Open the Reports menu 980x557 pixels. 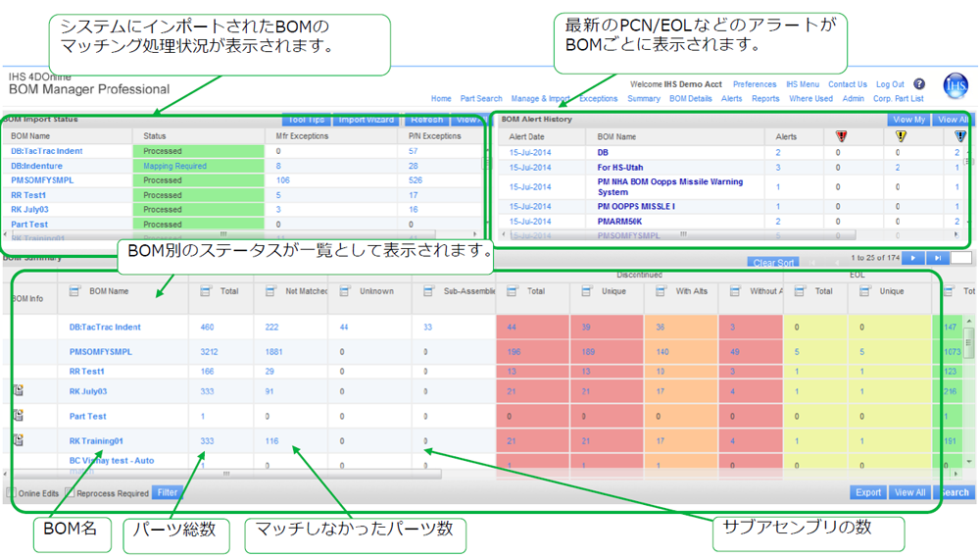click(x=765, y=99)
